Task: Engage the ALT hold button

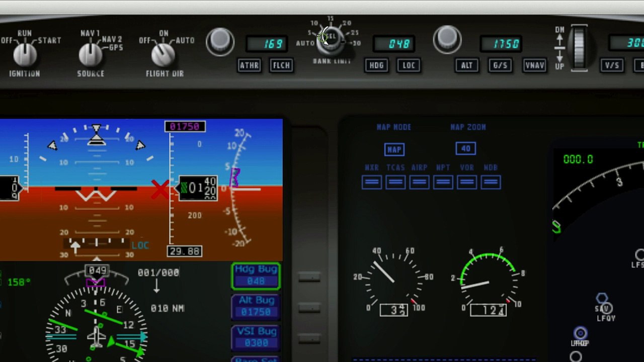Action: click(467, 65)
